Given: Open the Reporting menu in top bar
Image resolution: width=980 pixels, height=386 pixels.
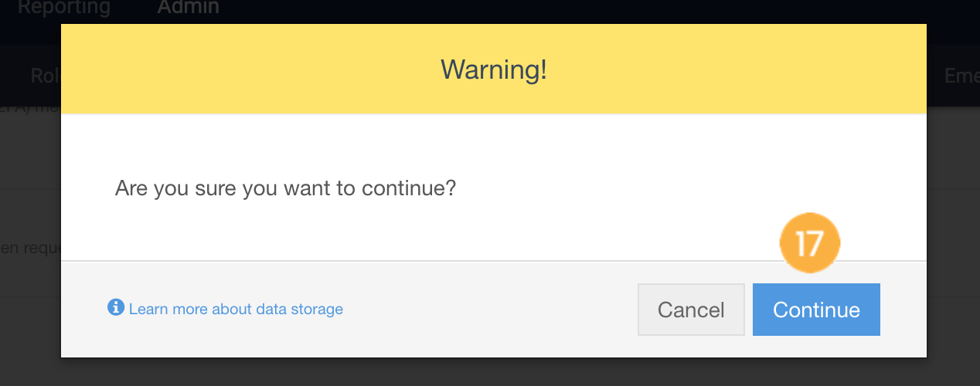Looking at the screenshot, I should [64, 8].
